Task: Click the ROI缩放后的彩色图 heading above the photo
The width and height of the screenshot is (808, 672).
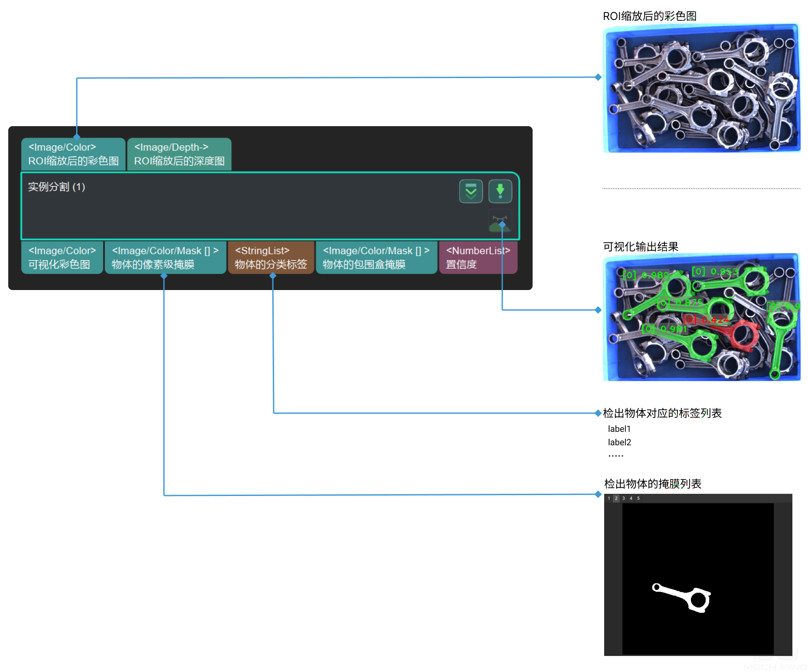Action: point(650,16)
